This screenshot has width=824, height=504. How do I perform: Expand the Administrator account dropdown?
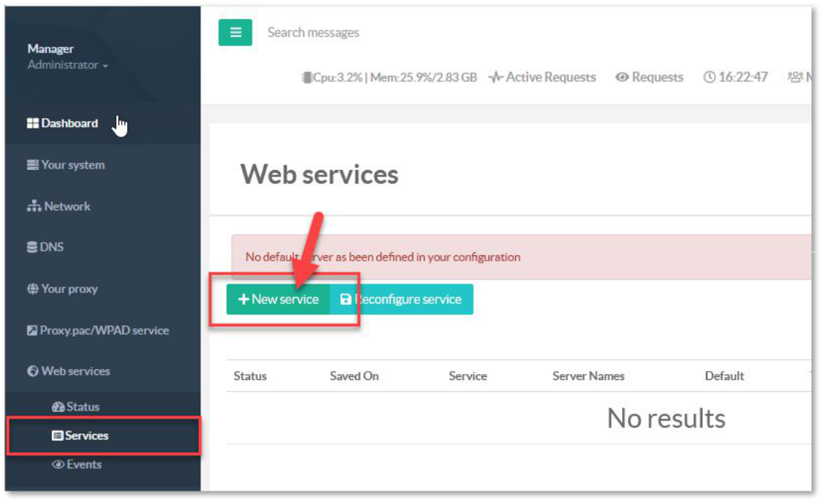(68, 65)
